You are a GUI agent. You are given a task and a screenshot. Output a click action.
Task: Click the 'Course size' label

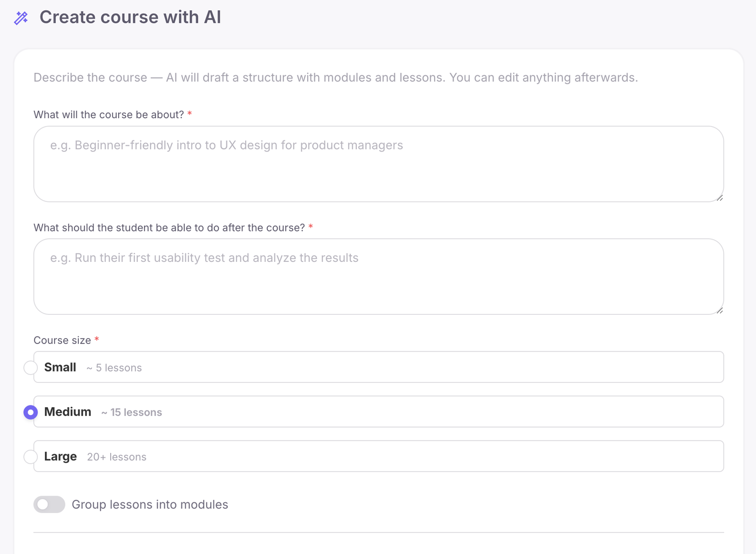[62, 340]
